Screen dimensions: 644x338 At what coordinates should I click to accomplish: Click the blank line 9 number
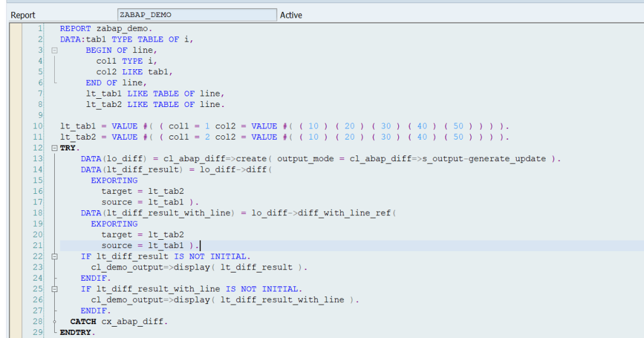pyautogui.click(x=40, y=115)
